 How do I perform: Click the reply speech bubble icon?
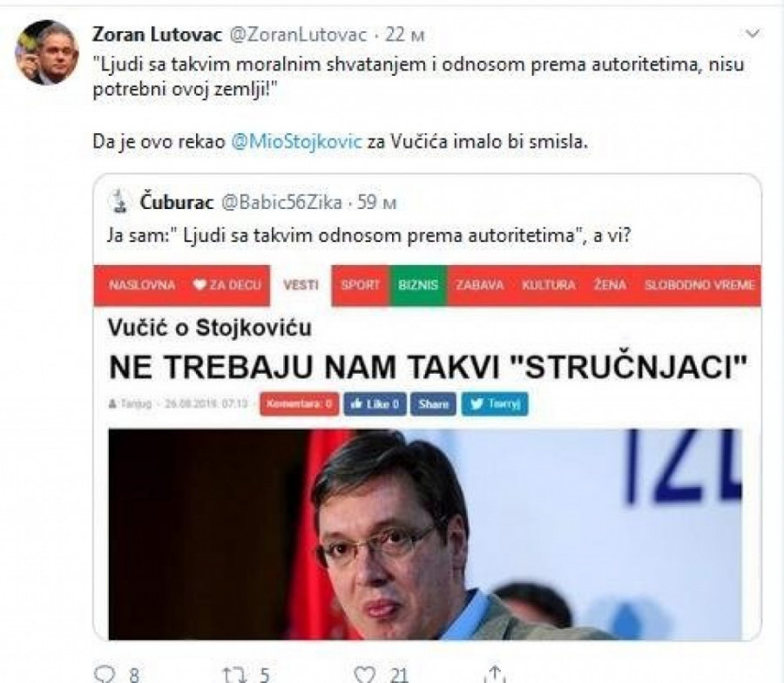pyautogui.click(x=105, y=674)
